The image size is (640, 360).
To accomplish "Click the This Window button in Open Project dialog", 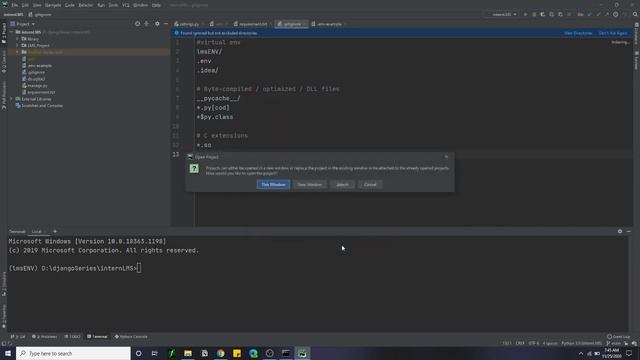I will point(273,184).
